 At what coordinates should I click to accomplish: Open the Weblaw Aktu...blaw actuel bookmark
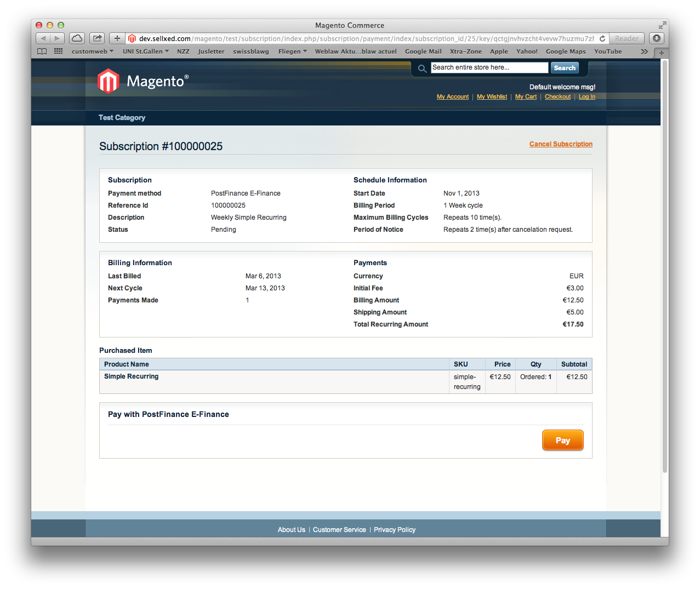[356, 52]
